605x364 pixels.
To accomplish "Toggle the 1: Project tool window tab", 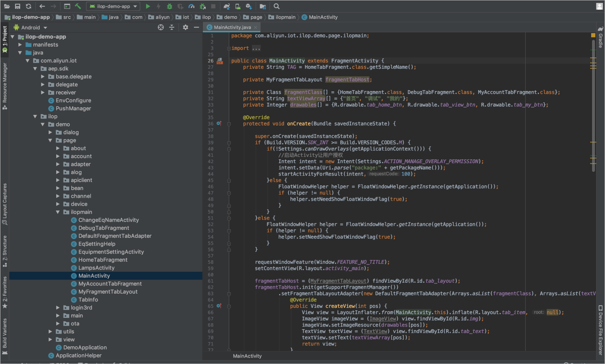I will (5, 39).
